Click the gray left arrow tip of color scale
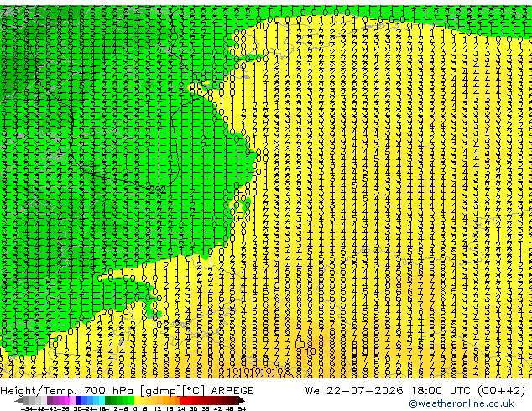The width and height of the screenshot is (532, 411). [19, 401]
